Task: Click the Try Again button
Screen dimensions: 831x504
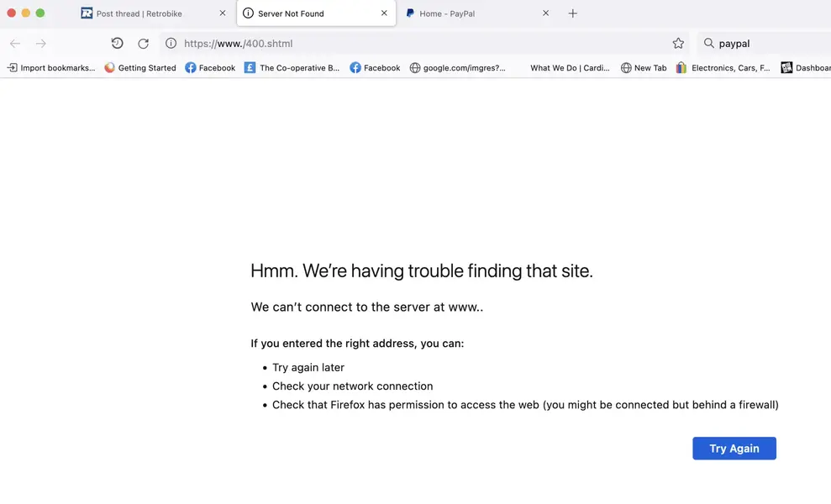Action: point(734,449)
